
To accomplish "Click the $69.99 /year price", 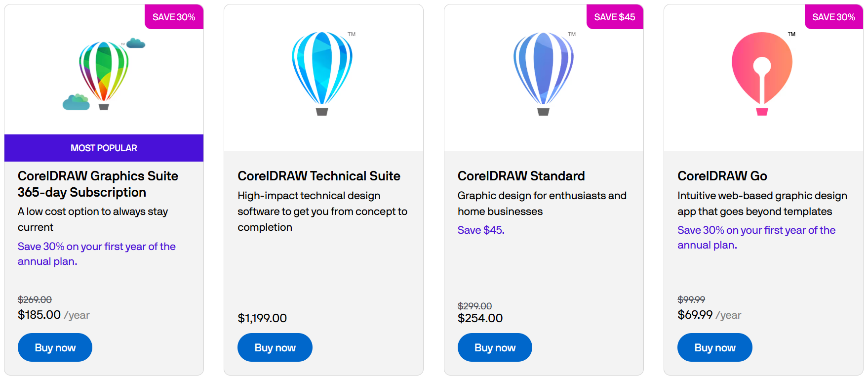I will (709, 315).
